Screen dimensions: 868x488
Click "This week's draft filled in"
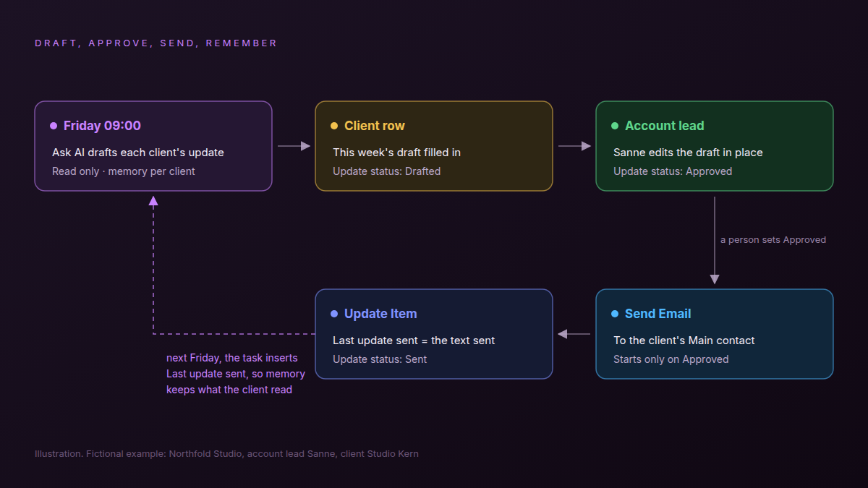tap(397, 153)
